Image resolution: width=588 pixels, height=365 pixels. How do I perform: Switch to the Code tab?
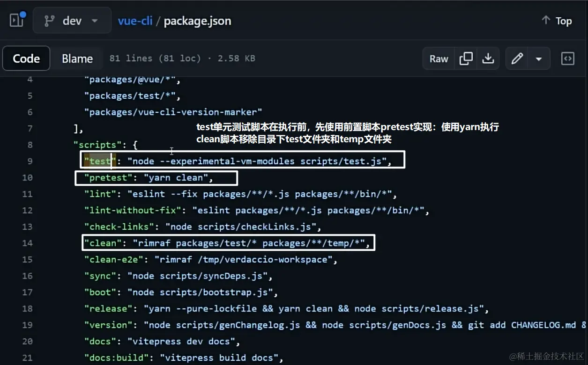point(26,58)
